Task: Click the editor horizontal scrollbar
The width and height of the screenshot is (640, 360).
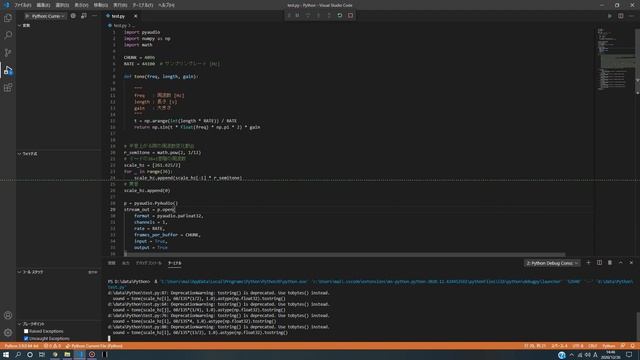Action: [x=345, y=254]
